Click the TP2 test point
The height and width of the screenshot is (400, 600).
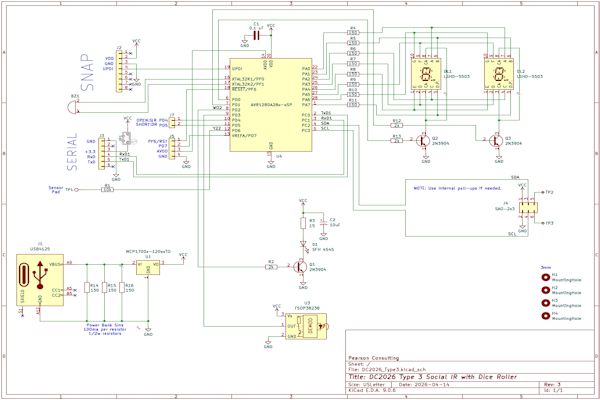(541, 193)
